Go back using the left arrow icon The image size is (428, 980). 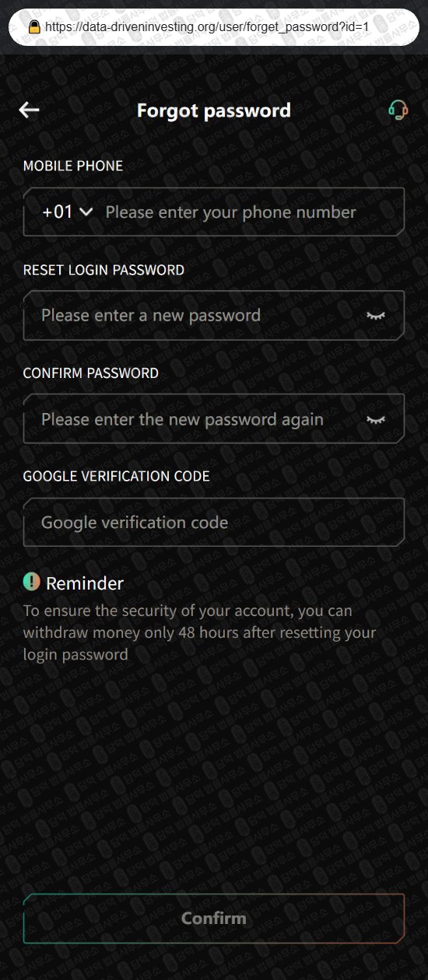29,110
